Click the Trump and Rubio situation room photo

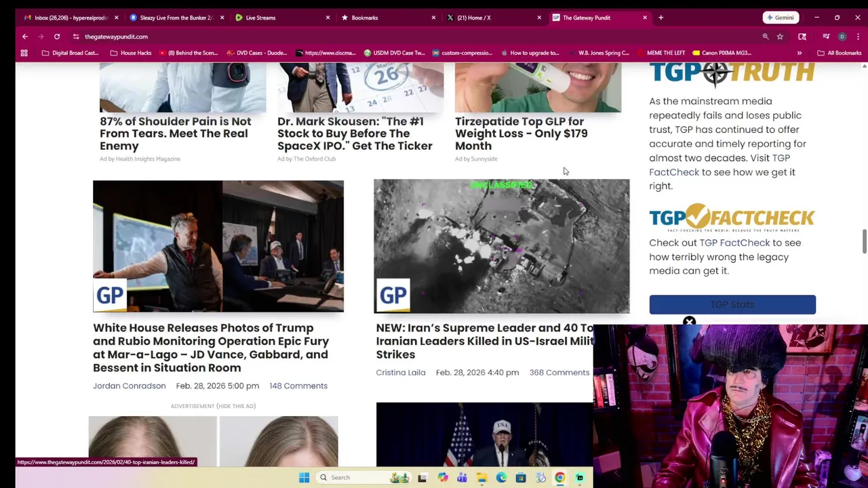218,246
